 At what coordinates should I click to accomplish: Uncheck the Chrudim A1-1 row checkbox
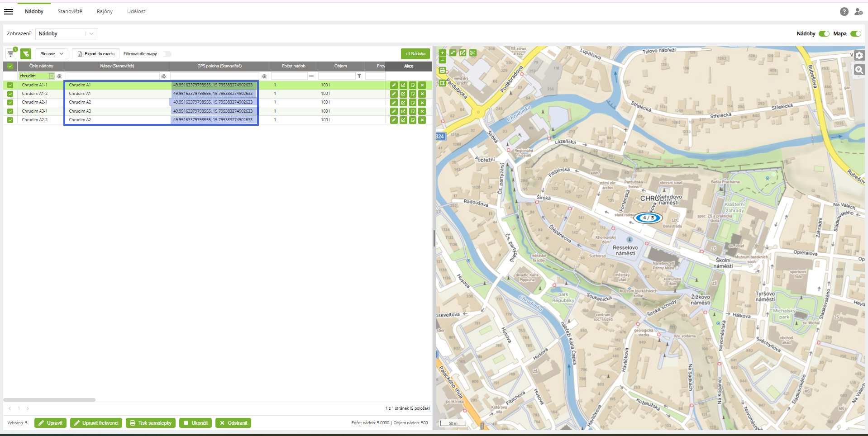click(10, 85)
